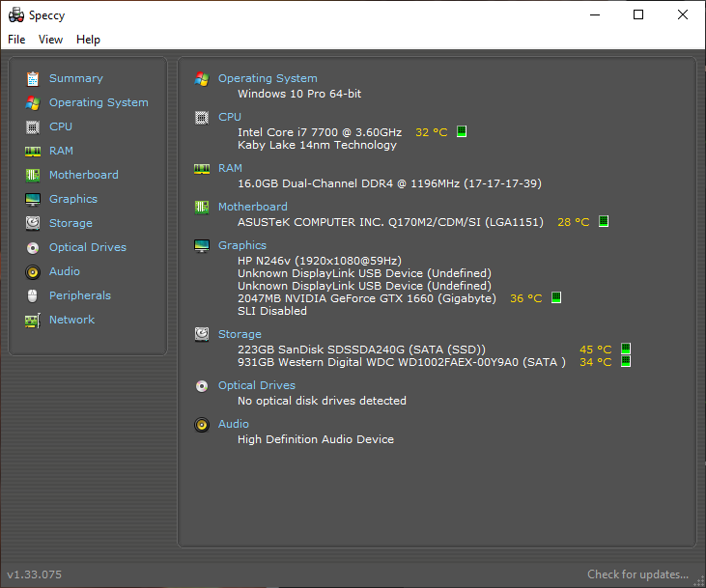This screenshot has width=706, height=588.
Task: Click the CPU temperature green indicator icon
Action: pyautogui.click(x=462, y=131)
